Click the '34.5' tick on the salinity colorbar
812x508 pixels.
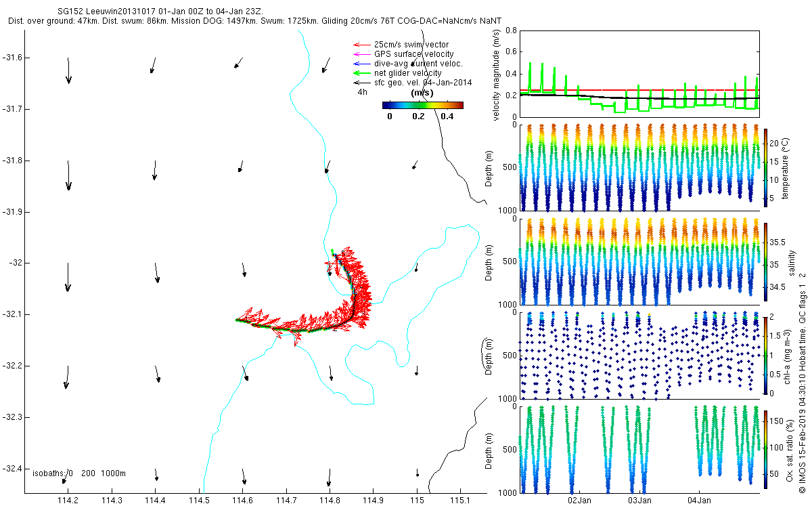[x=777, y=287]
